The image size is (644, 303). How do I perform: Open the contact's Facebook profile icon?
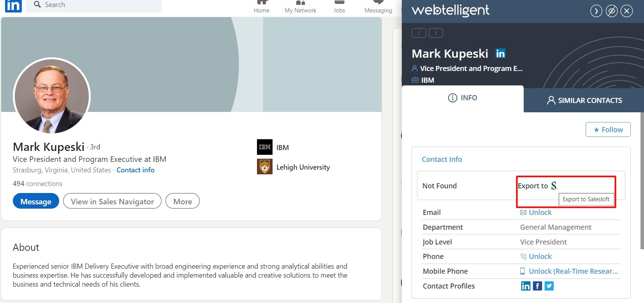[x=537, y=286]
